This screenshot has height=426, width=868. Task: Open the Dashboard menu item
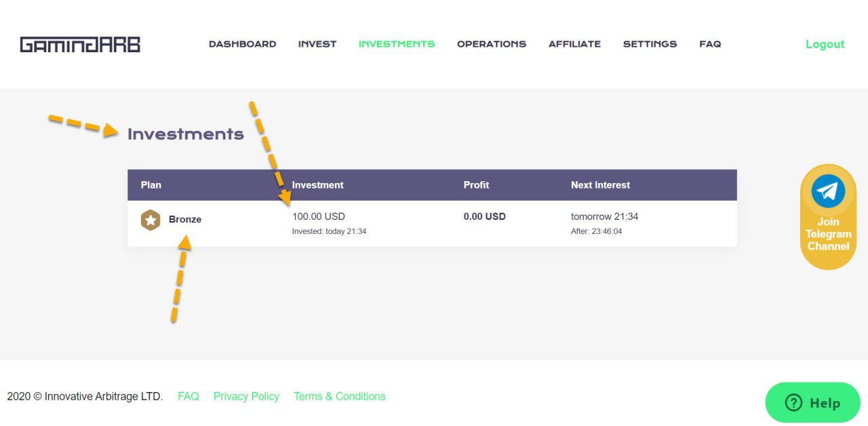pyautogui.click(x=243, y=44)
